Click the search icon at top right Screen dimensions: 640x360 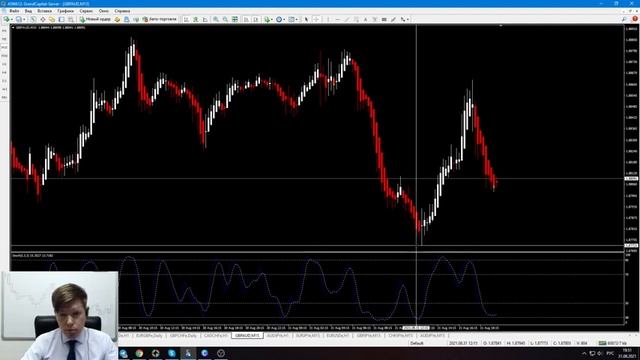(x=624, y=19)
